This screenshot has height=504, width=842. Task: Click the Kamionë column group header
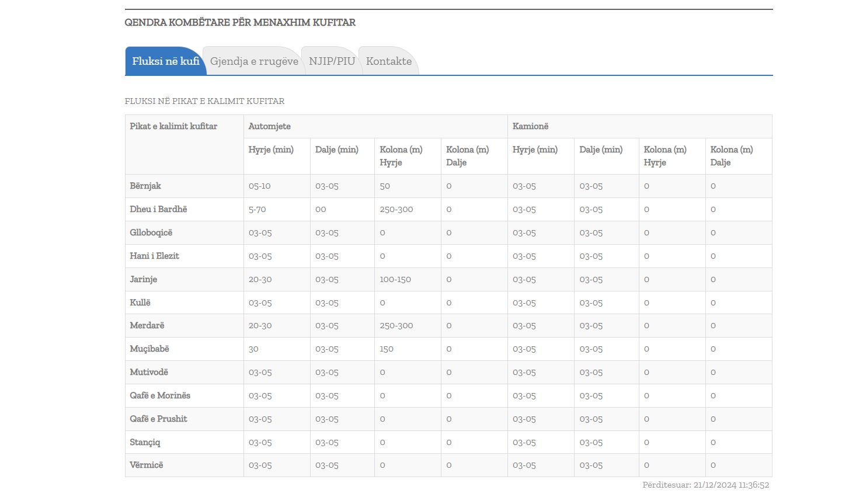(x=530, y=126)
